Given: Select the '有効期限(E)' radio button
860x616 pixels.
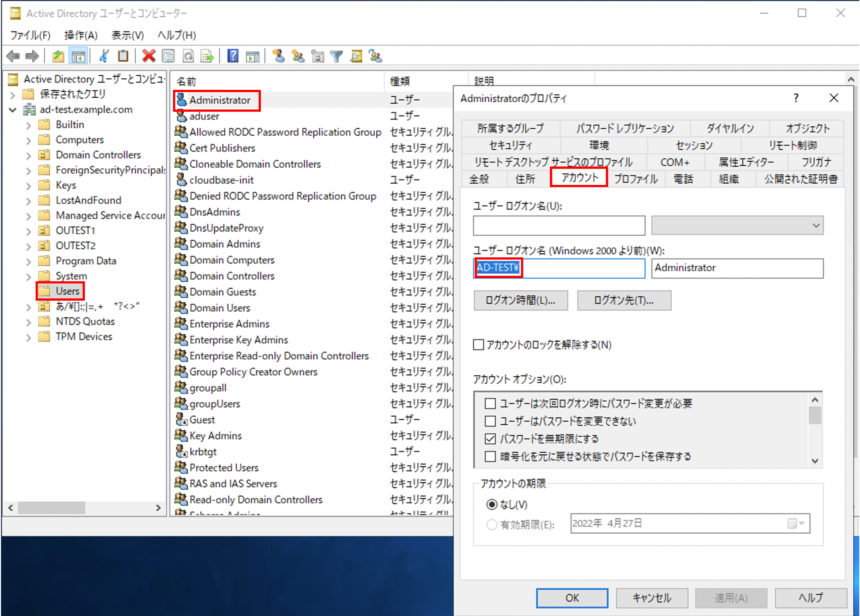Looking at the screenshot, I should point(492,525).
